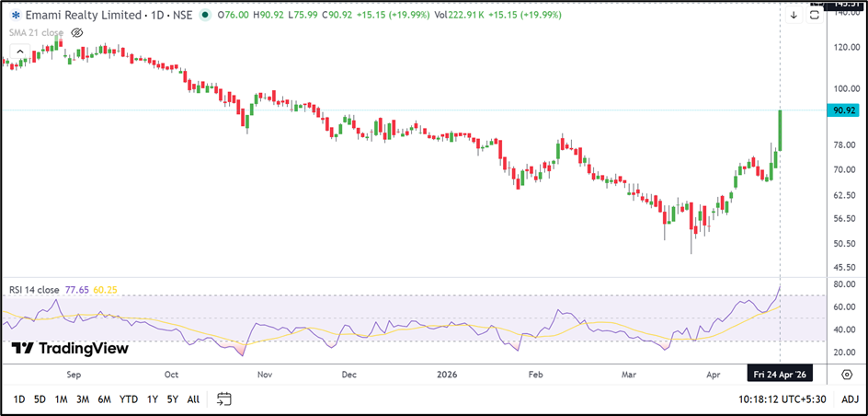Show All available data range
Image resolution: width=868 pixels, height=416 pixels.
point(192,399)
